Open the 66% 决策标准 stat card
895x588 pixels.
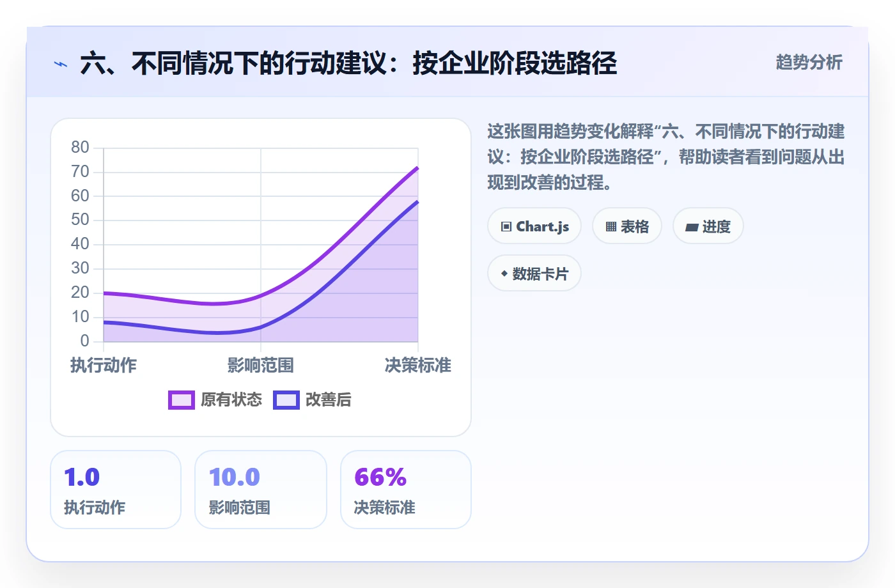tap(406, 490)
